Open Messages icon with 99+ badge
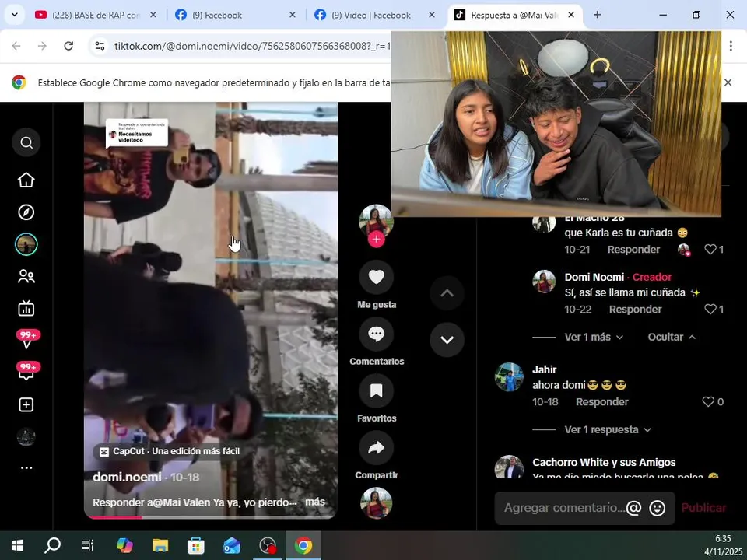 click(x=27, y=340)
